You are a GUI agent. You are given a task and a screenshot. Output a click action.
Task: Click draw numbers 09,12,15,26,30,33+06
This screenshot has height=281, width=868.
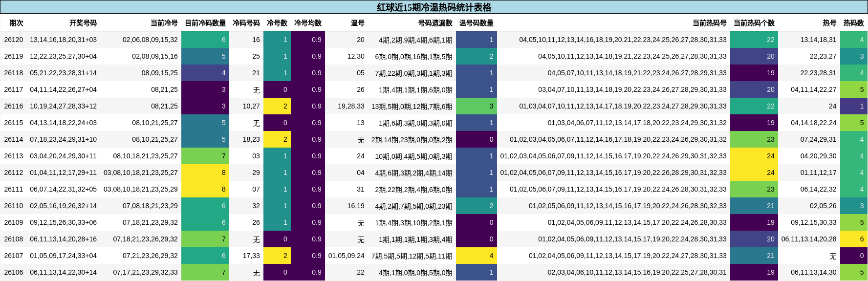pyautogui.click(x=64, y=222)
